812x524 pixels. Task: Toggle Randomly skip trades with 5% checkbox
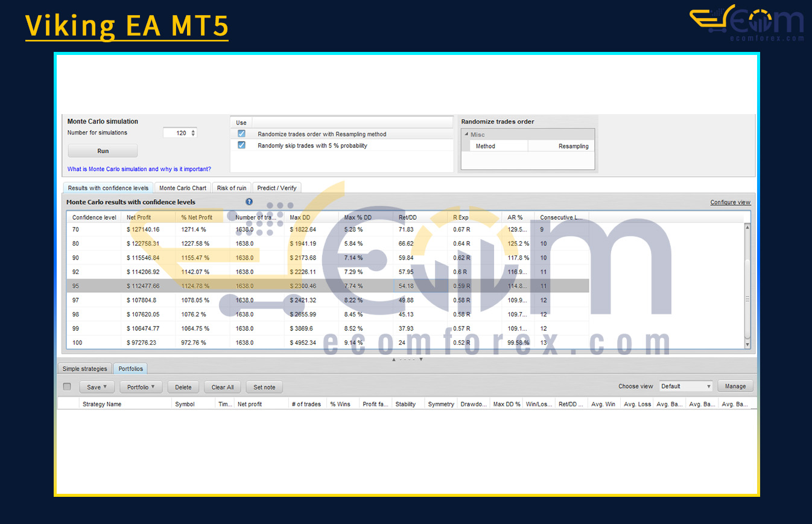click(241, 145)
